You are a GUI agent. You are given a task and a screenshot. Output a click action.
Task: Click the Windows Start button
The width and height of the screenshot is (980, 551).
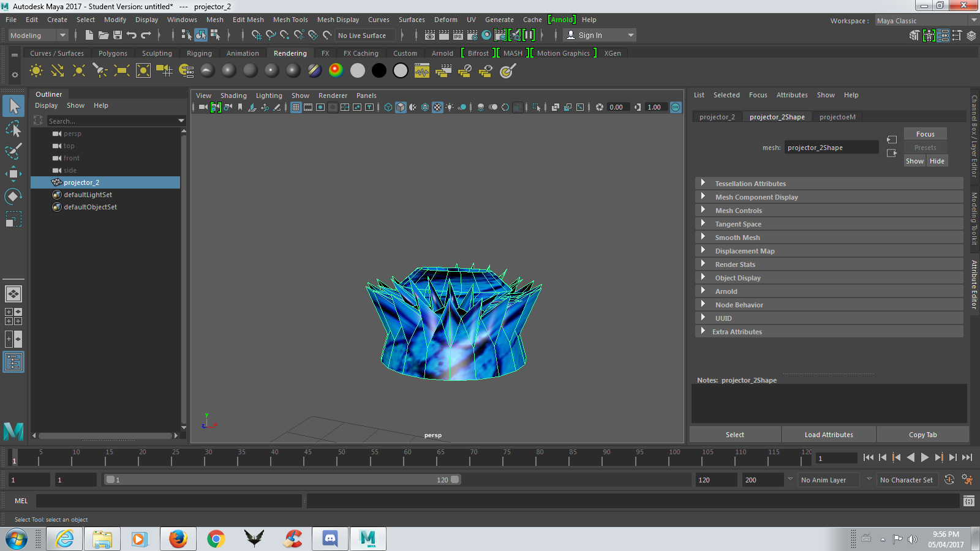(17, 539)
